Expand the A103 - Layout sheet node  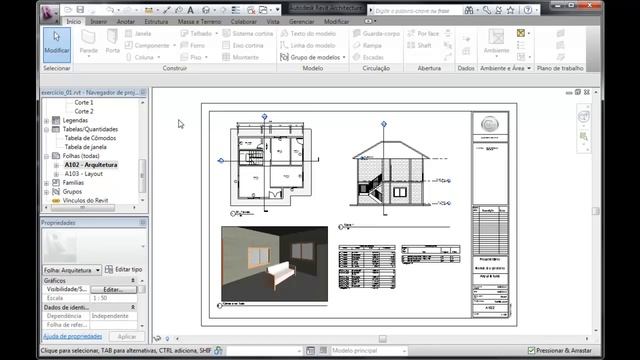pyautogui.click(x=56, y=174)
